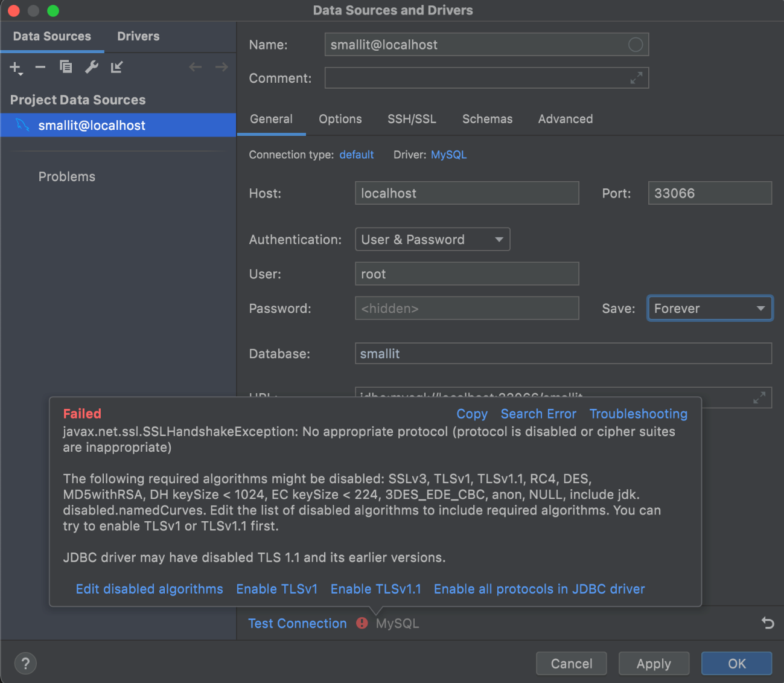The width and height of the screenshot is (784, 683).
Task: Click the revert changes undo icon
Action: (768, 623)
